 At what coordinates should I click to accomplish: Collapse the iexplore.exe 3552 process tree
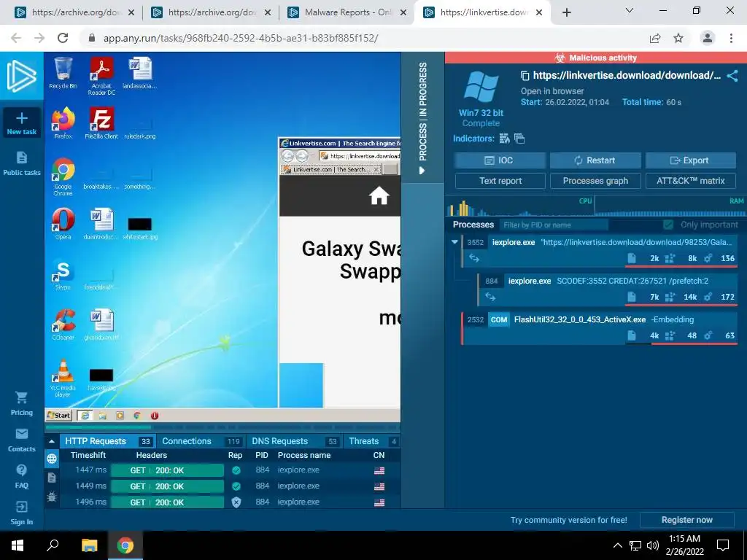(454, 242)
